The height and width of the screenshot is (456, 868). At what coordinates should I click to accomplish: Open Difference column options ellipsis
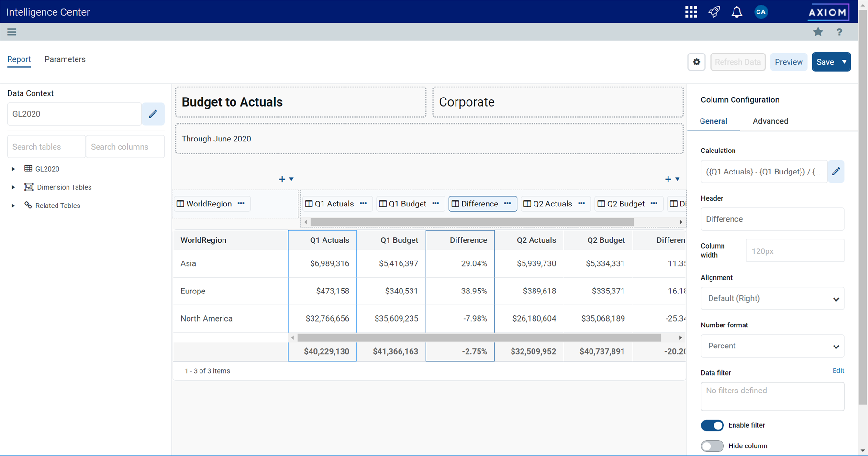(x=507, y=204)
